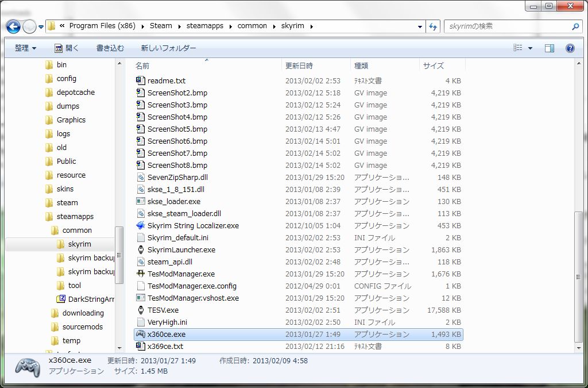Select the sourcemods folder in tree
This screenshot has width=588, height=388.
click(77, 327)
